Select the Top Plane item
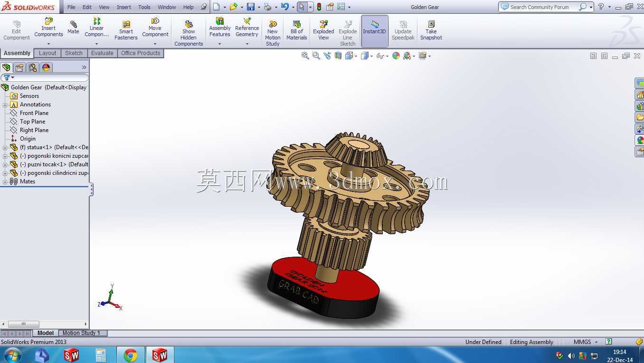644x363 pixels. tap(32, 122)
